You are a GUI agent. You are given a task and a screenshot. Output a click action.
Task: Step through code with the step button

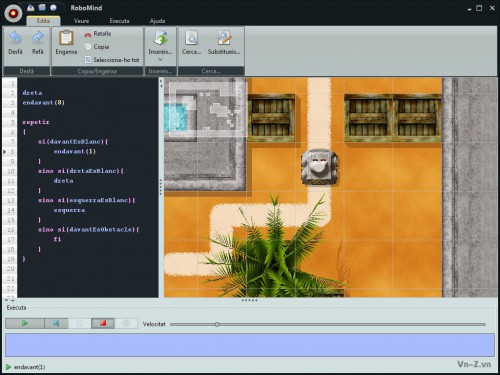(x=56, y=323)
